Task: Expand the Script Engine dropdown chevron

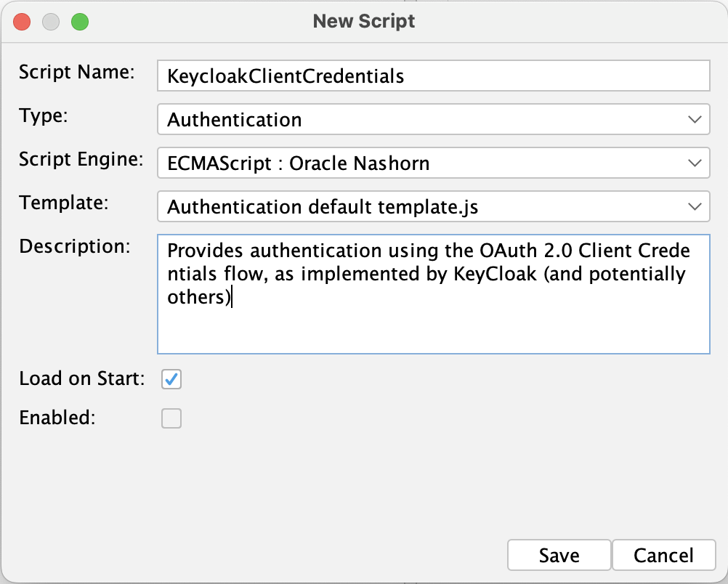Action: tap(694, 163)
